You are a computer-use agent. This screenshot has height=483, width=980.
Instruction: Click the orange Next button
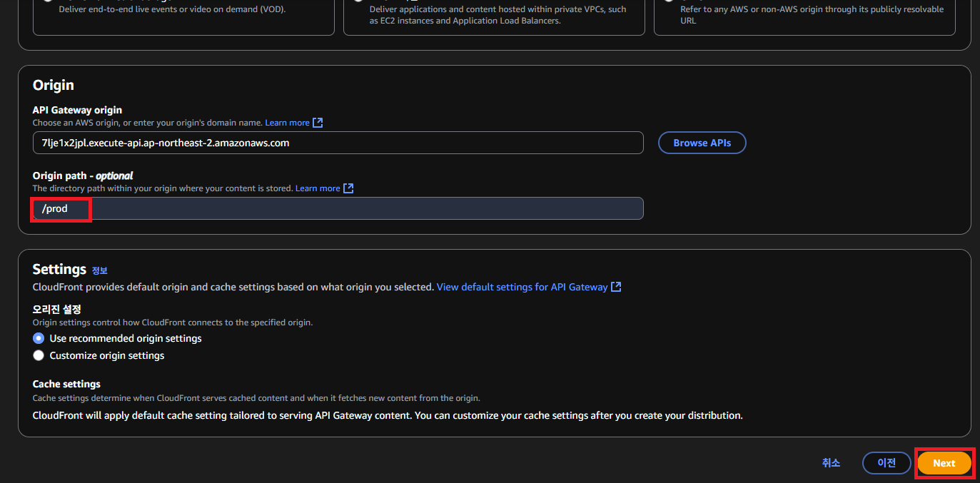pyautogui.click(x=944, y=463)
